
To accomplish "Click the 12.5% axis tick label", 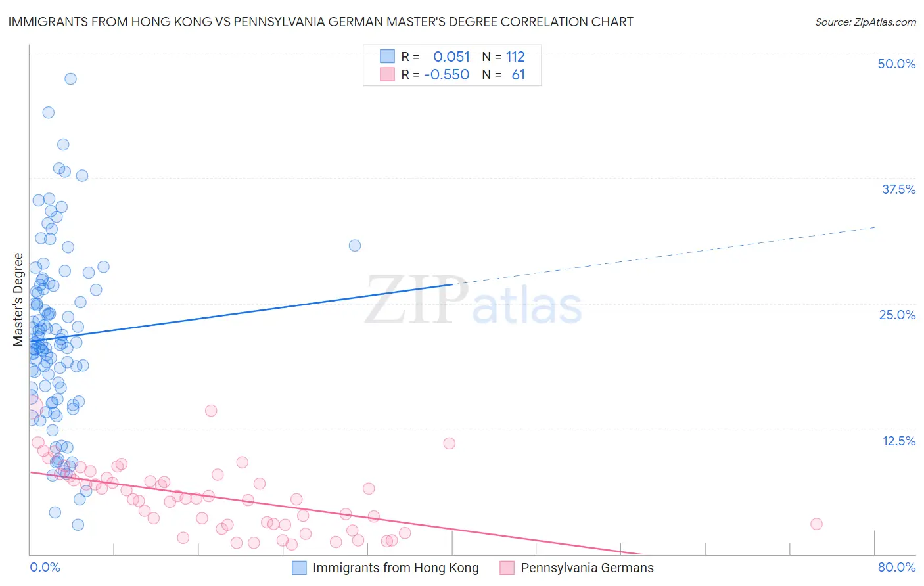I will [898, 441].
